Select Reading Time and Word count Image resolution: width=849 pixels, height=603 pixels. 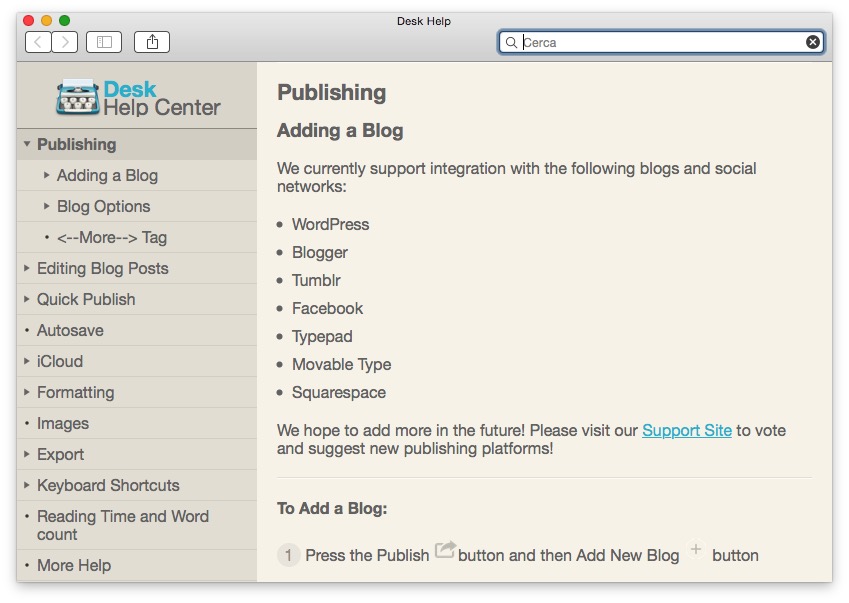tap(123, 525)
